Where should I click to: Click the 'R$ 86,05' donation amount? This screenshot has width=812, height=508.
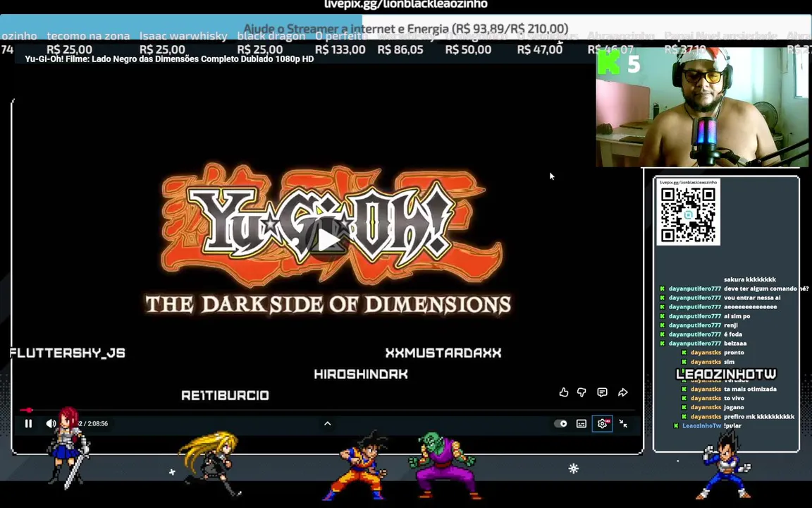[400, 50]
